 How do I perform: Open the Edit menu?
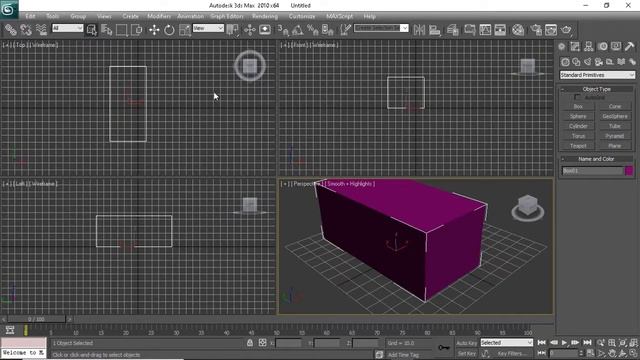tap(31, 16)
